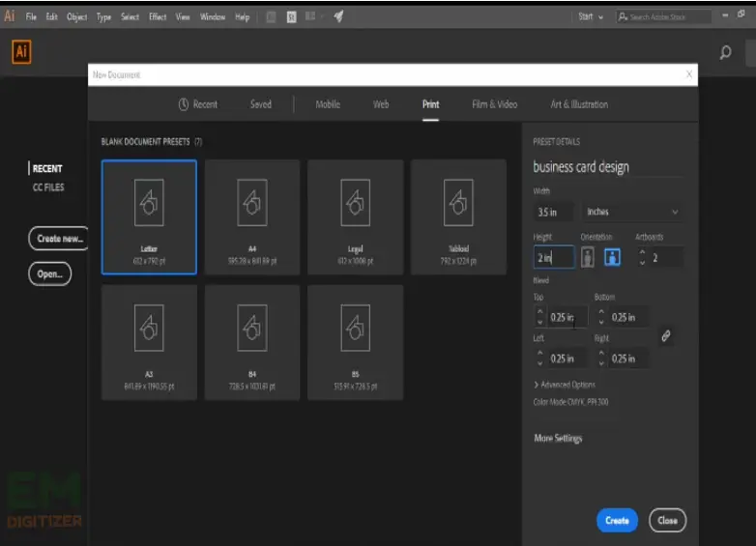Click the document name field 'business card design'

click(607, 167)
